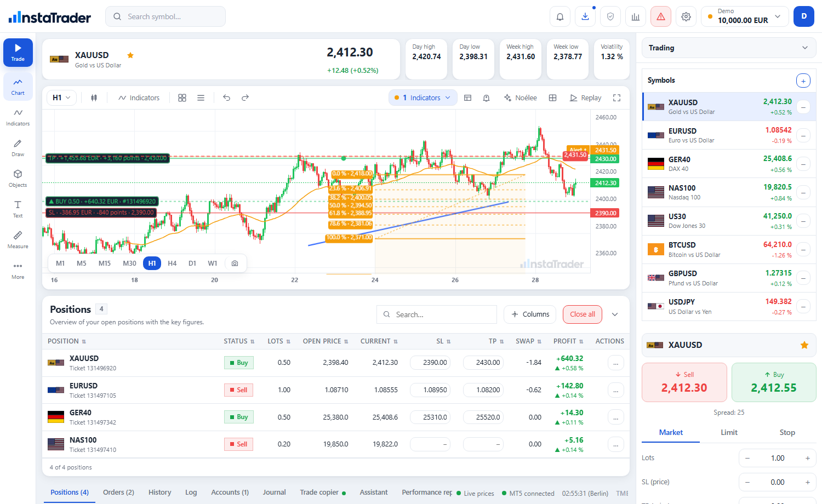822x504 pixels.
Task: Switch to the Orders (2) tab
Action: coord(118,492)
